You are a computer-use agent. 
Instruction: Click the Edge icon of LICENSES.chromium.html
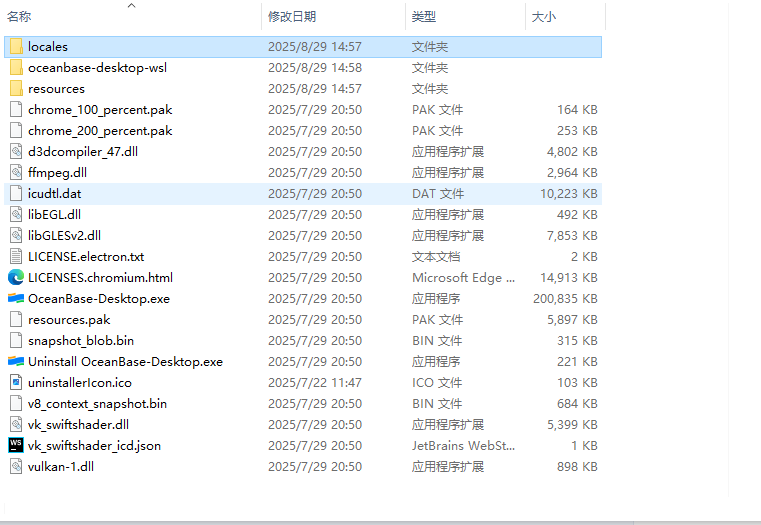[16, 278]
